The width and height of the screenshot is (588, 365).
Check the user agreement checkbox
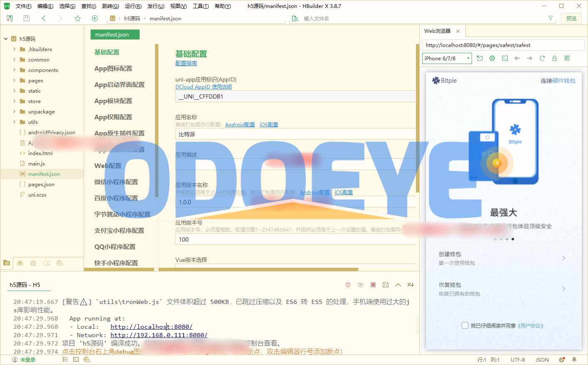pyautogui.click(x=465, y=326)
